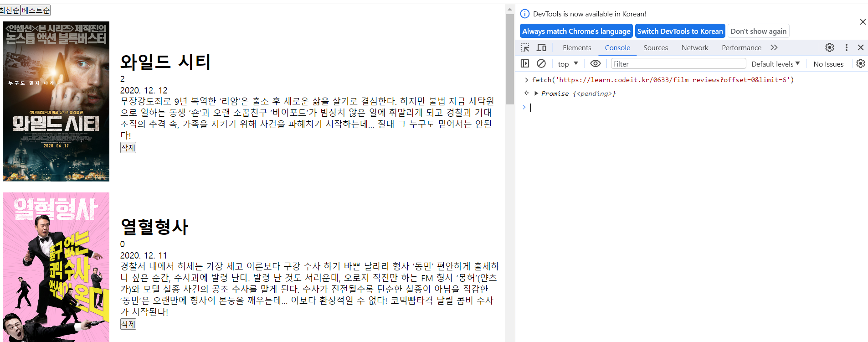
Task: Expand the pending Promise result
Action: click(x=536, y=93)
